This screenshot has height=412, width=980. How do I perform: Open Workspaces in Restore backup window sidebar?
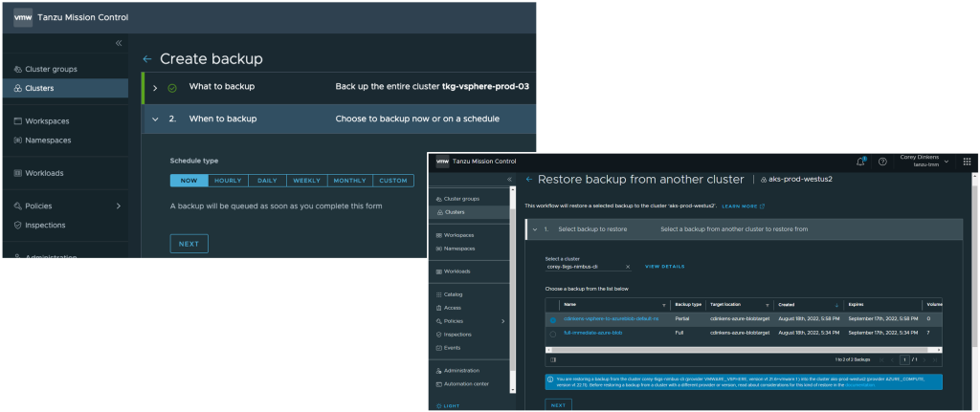455,235
